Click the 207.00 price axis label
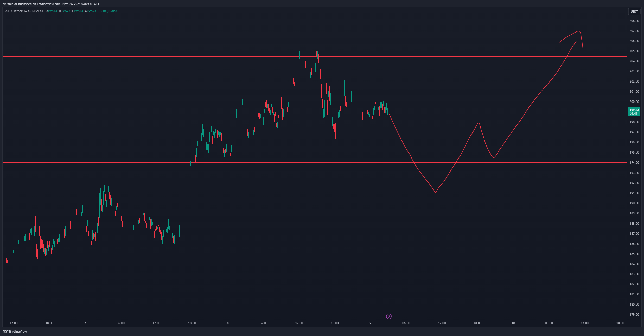The width and height of the screenshot is (644, 336). [x=634, y=31]
